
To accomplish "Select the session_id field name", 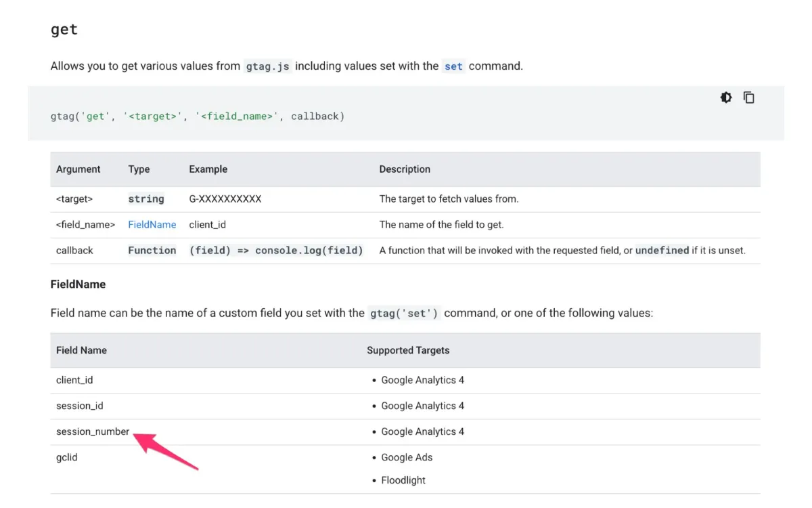I will pos(79,406).
